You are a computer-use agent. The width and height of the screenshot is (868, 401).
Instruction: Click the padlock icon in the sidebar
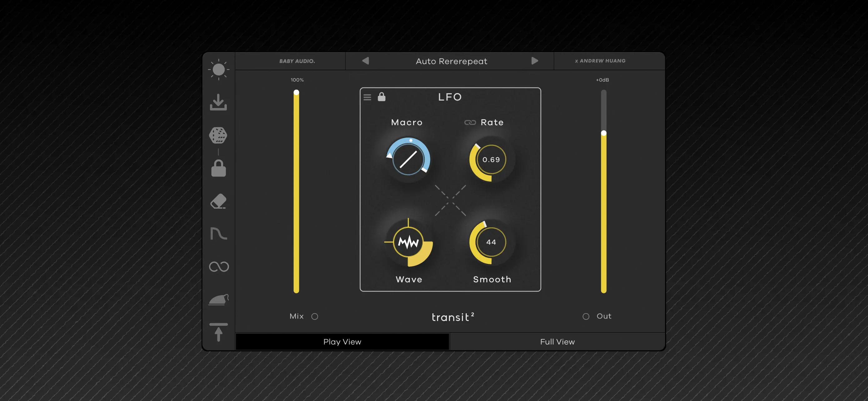click(x=219, y=169)
